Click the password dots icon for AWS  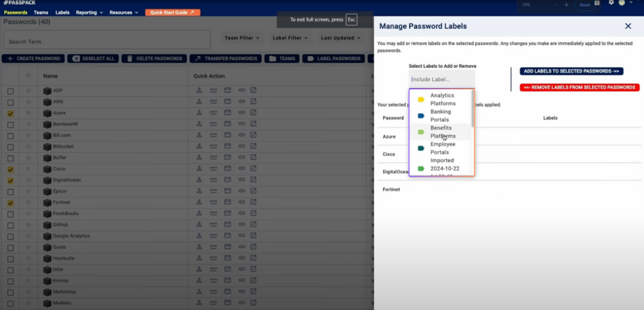[213, 101]
